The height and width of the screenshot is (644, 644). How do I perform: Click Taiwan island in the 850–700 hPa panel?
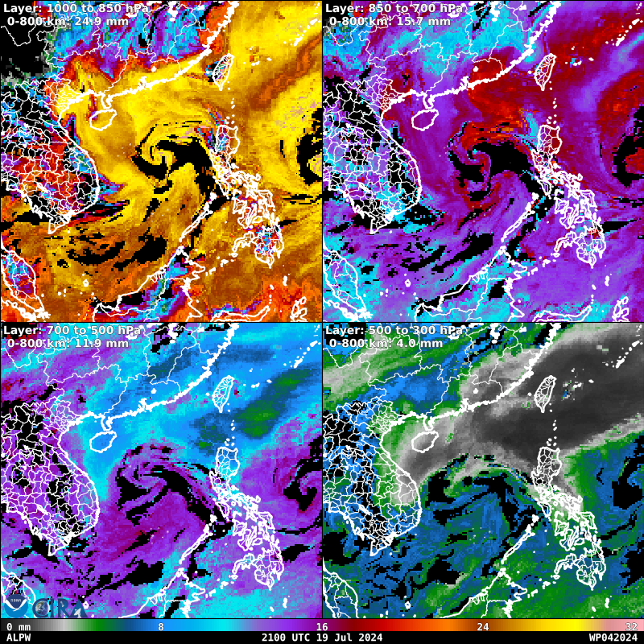pyautogui.click(x=547, y=68)
